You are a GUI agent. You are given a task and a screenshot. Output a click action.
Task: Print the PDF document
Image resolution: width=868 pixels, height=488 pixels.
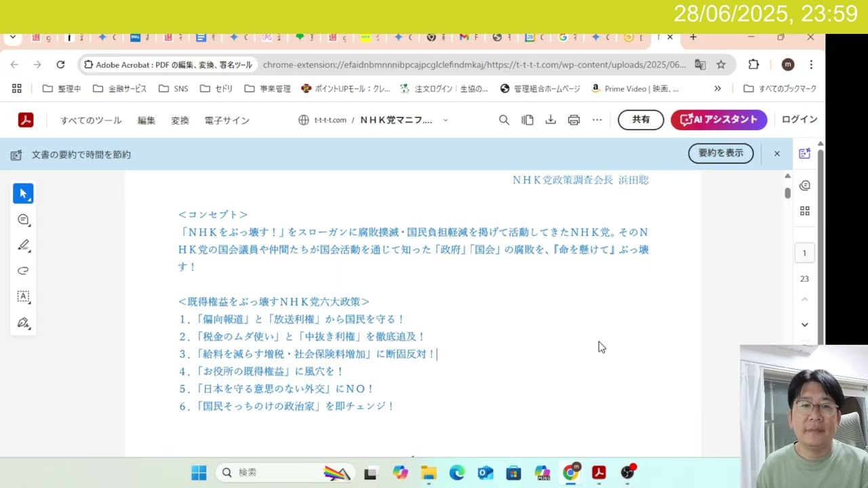tap(574, 120)
